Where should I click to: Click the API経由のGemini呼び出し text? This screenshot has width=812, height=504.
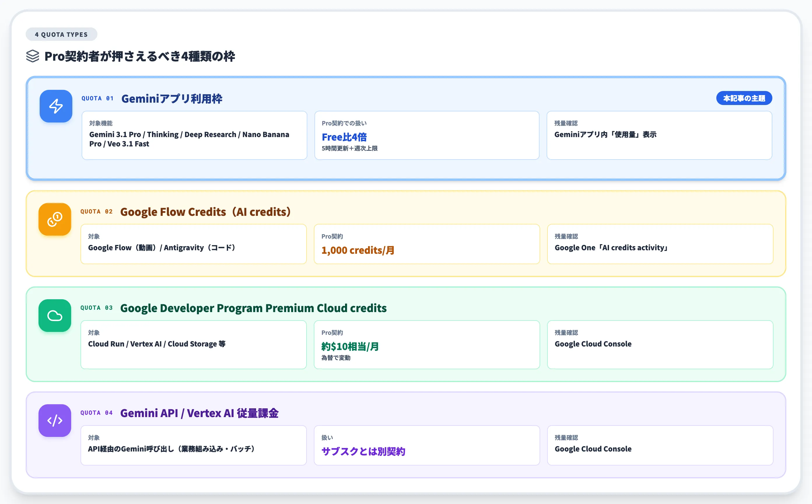pos(171,449)
